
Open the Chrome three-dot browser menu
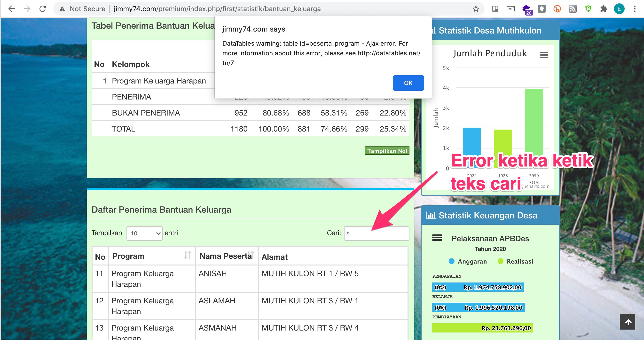coord(635,8)
